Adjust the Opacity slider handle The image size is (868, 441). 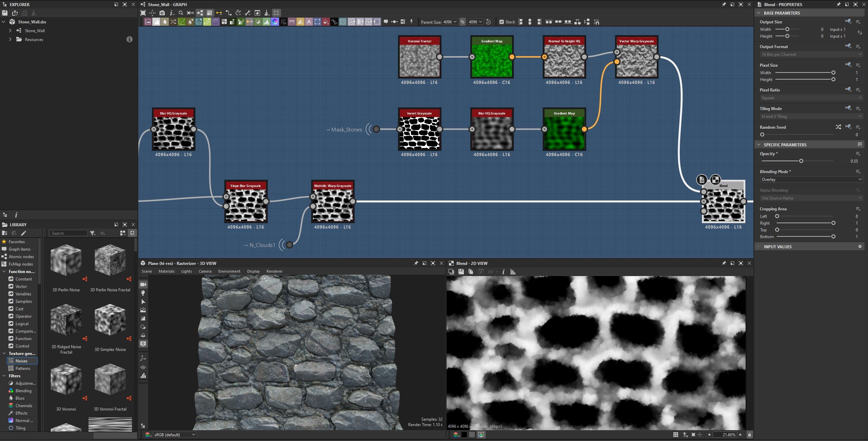click(x=801, y=161)
